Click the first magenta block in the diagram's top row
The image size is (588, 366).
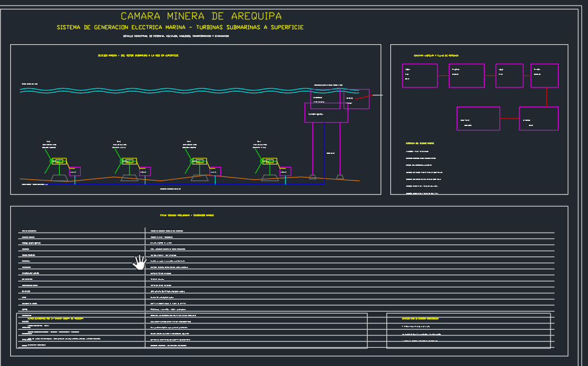pyautogui.click(x=420, y=75)
